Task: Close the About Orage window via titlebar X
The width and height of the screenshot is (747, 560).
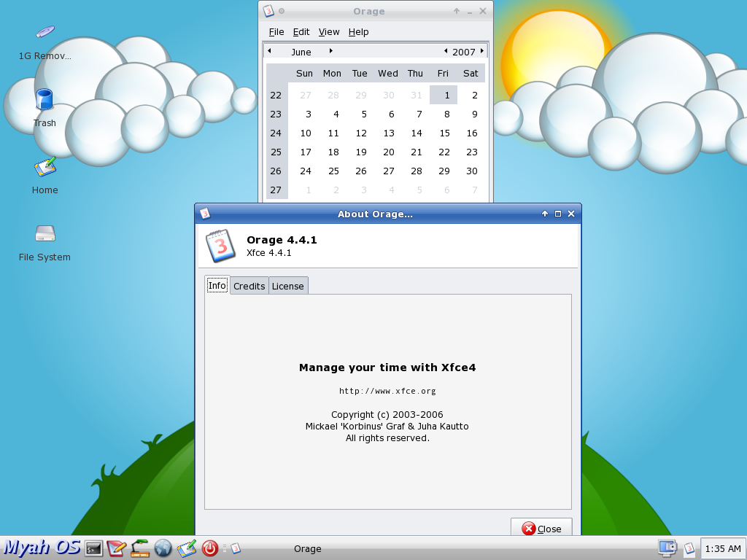Action: (x=571, y=214)
